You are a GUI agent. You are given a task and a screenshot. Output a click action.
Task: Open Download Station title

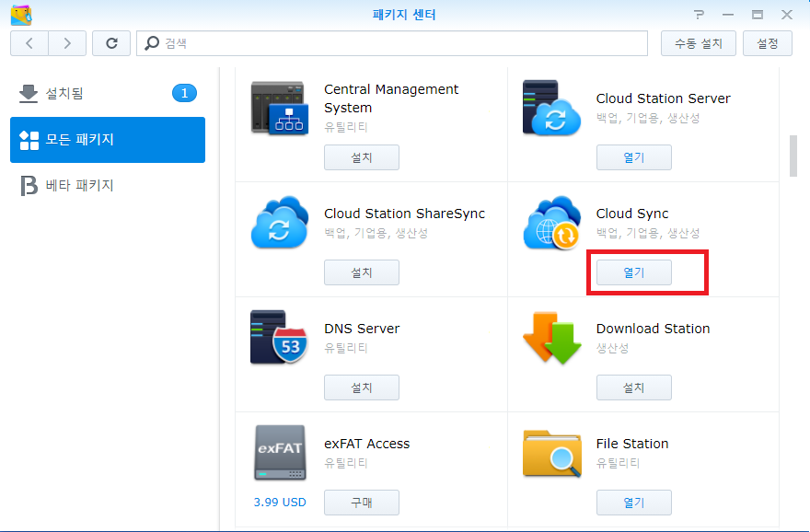tap(653, 329)
